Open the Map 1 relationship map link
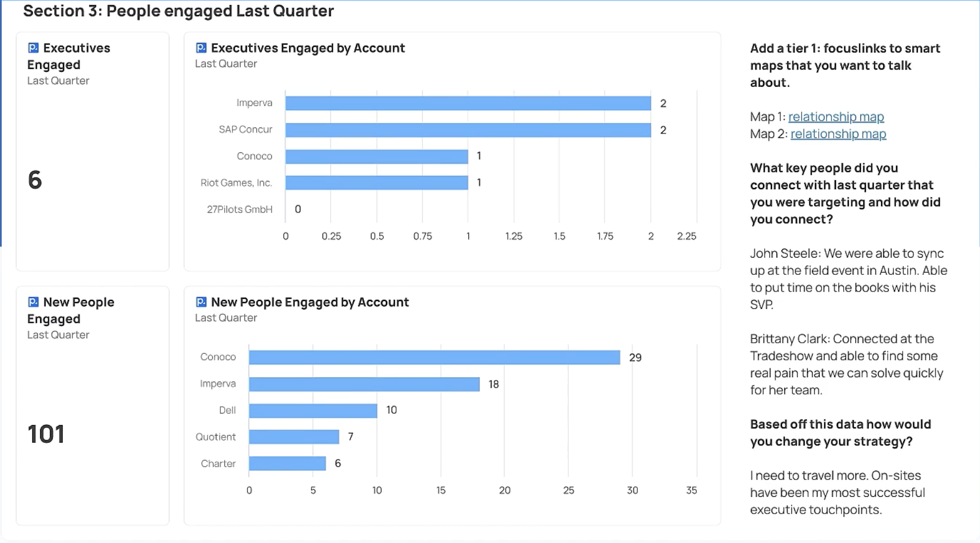 tap(836, 117)
